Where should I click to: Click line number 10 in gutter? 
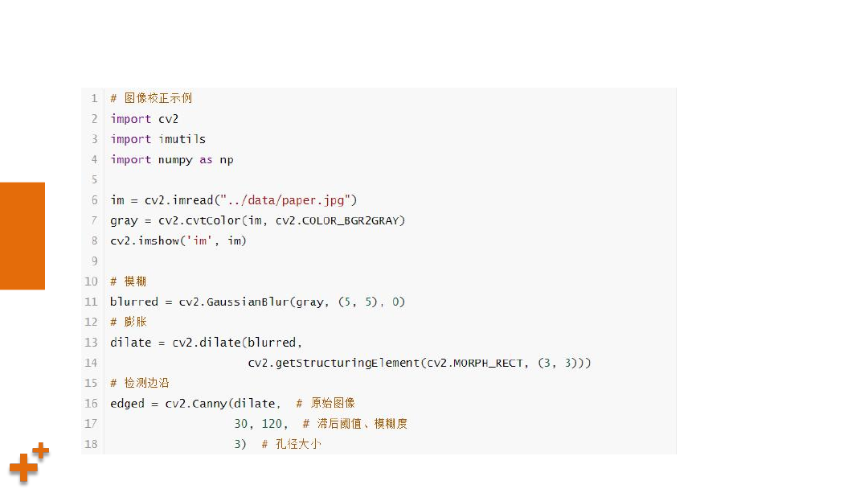pos(92,281)
